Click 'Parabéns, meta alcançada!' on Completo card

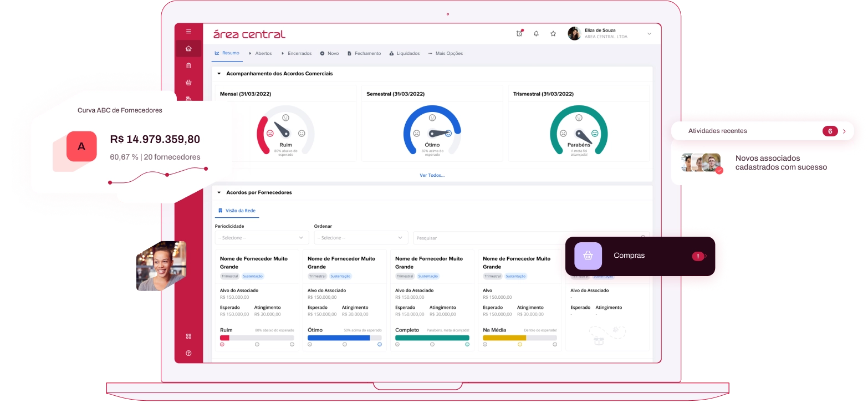click(x=448, y=330)
